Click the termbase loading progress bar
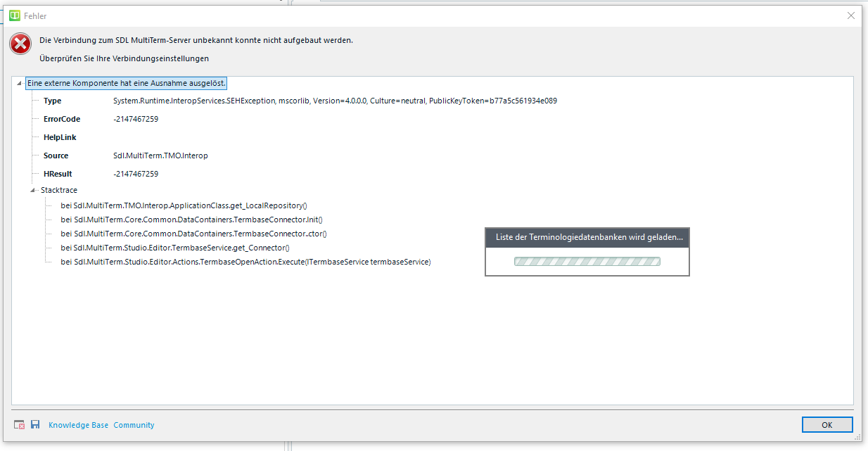Viewport: 868px width, 451px height. tap(587, 261)
